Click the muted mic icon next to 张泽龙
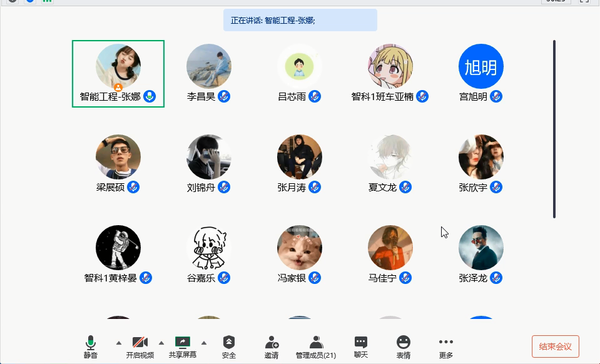 pos(496,278)
